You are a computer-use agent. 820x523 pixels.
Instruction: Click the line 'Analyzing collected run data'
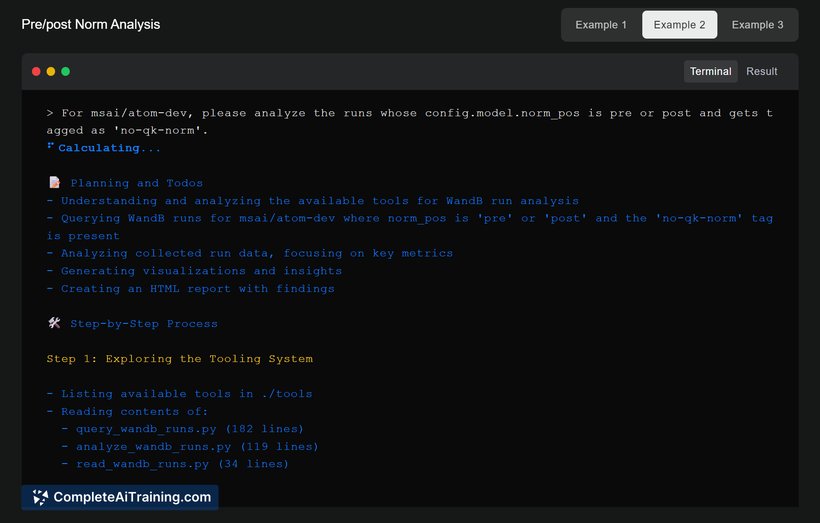[x=249, y=253]
